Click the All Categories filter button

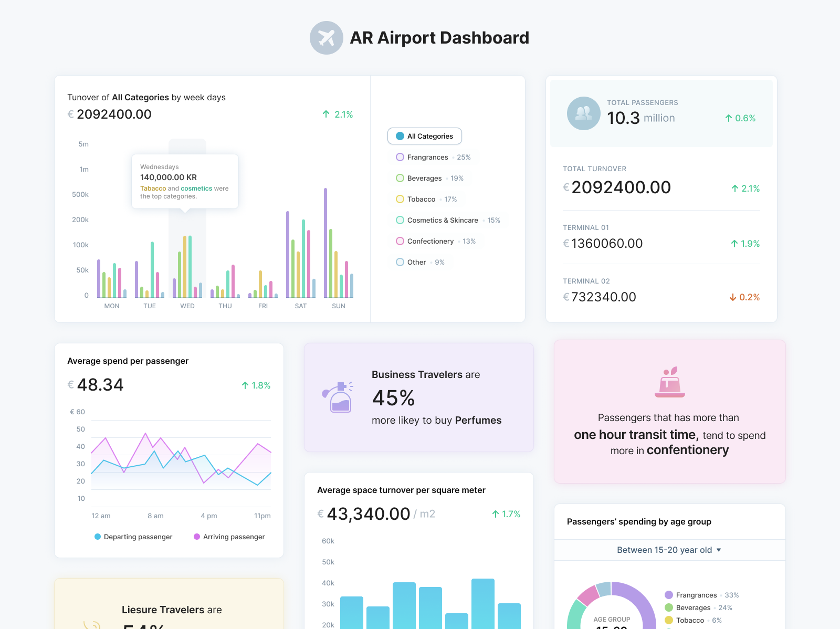424,136
